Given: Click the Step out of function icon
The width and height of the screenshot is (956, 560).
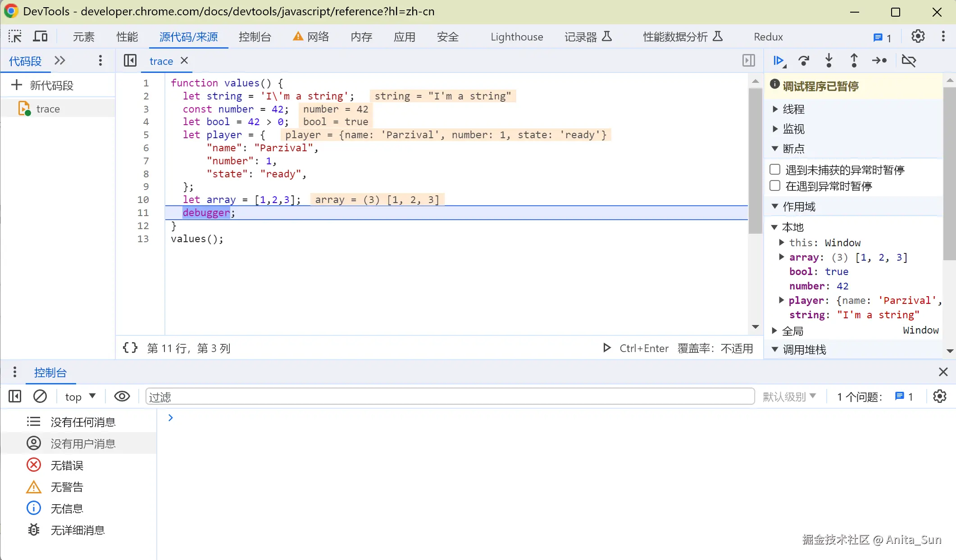Looking at the screenshot, I should (x=854, y=60).
